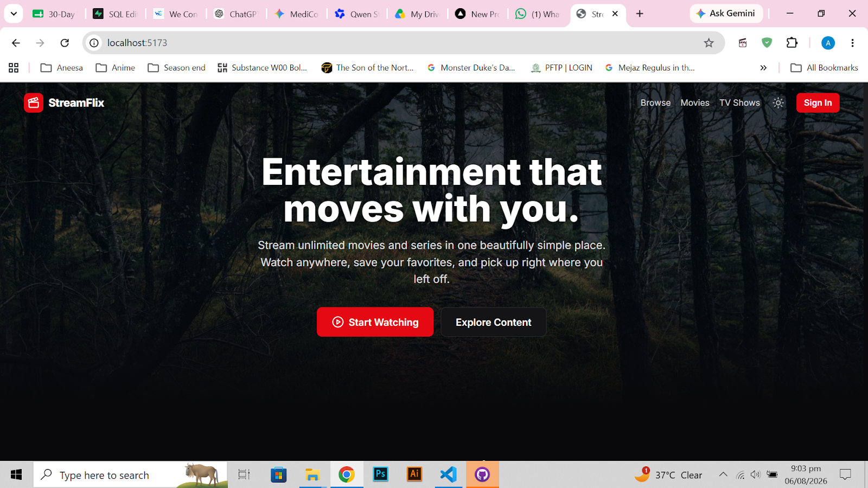868x488 pixels.
Task: Open the PFTP | LOGIN bookmark
Action: pyautogui.click(x=561, y=68)
